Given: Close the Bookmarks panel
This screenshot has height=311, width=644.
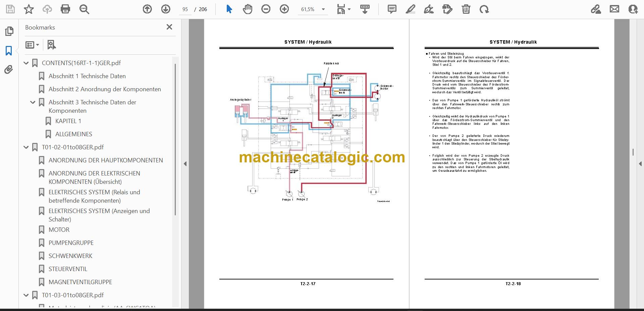Looking at the screenshot, I should pos(169,27).
